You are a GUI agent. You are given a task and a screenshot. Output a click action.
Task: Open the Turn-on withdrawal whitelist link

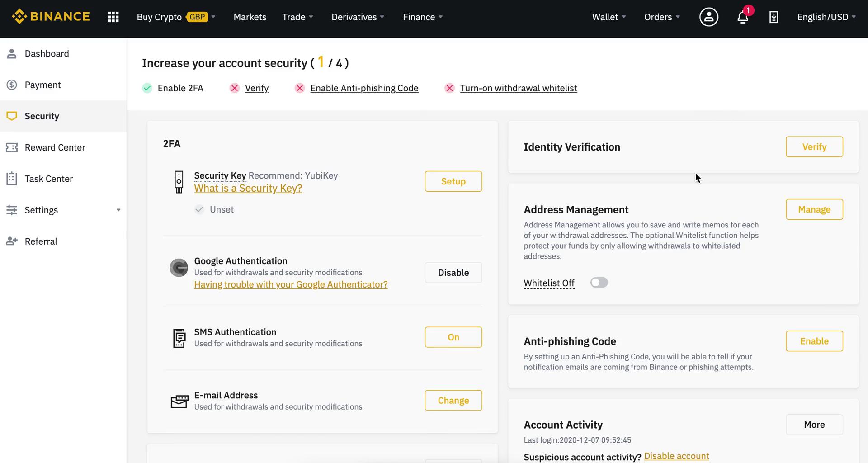pos(519,88)
